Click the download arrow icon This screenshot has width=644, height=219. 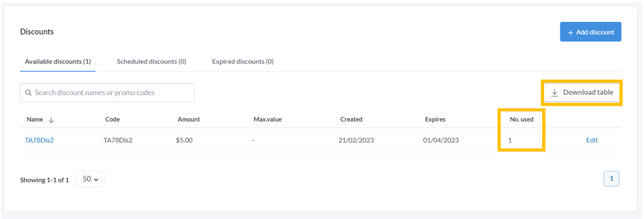pyautogui.click(x=554, y=93)
